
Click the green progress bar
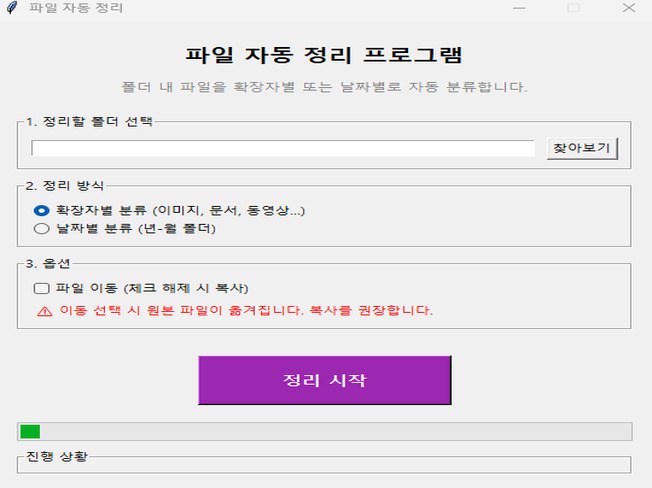pos(30,431)
